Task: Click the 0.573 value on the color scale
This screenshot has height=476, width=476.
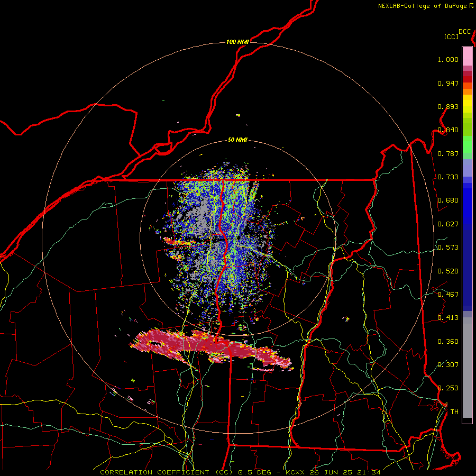Action: pos(448,247)
